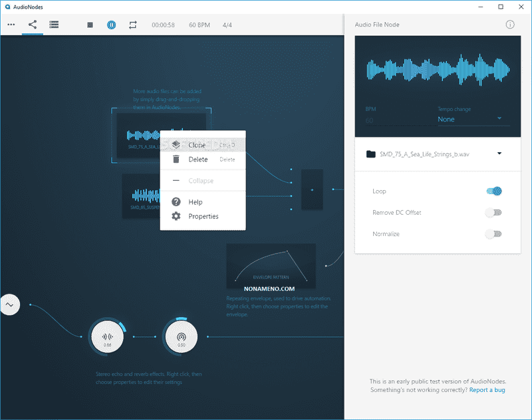Choose Clone from the context menu
This screenshot has height=420, width=532.
pos(197,145)
